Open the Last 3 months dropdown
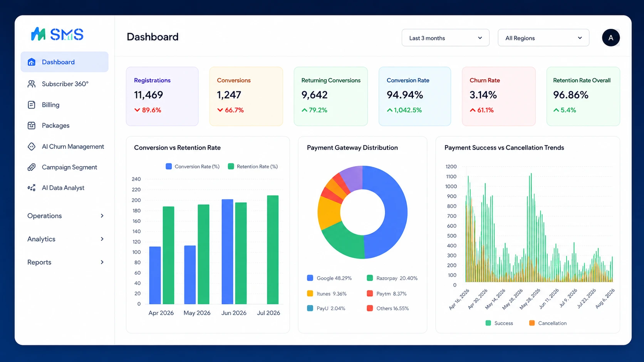The image size is (644, 362). [x=445, y=38]
